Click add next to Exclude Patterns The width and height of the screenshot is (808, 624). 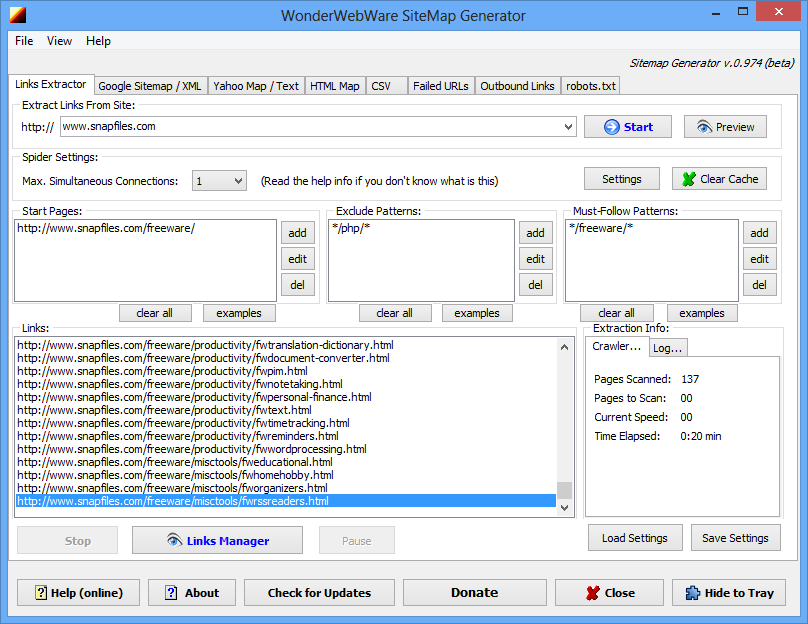coord(535,233)
